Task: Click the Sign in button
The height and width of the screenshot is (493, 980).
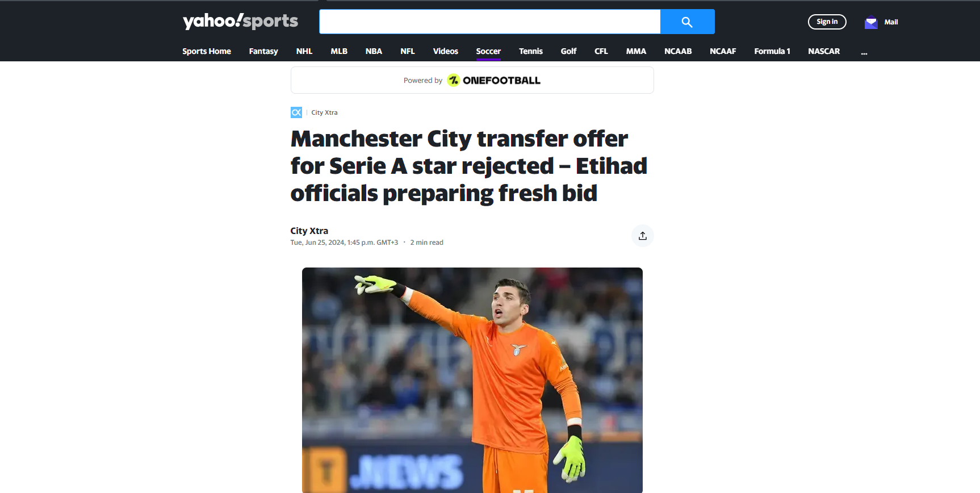Action: tap(827, 22)
